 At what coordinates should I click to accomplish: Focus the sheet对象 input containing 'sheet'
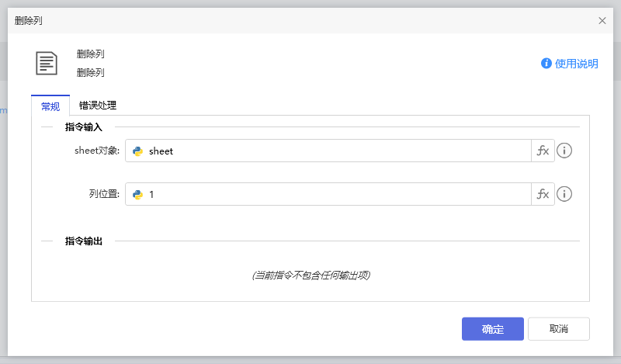334,151
